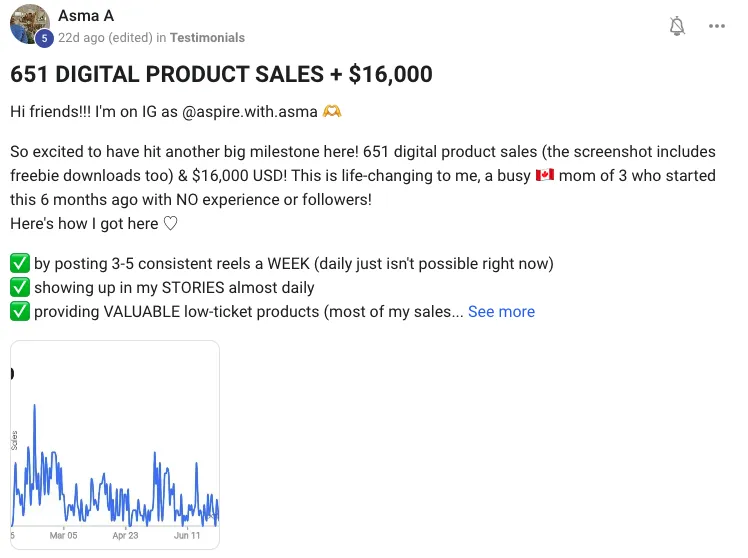Mute notifications with the bell icon

point(677,26)
